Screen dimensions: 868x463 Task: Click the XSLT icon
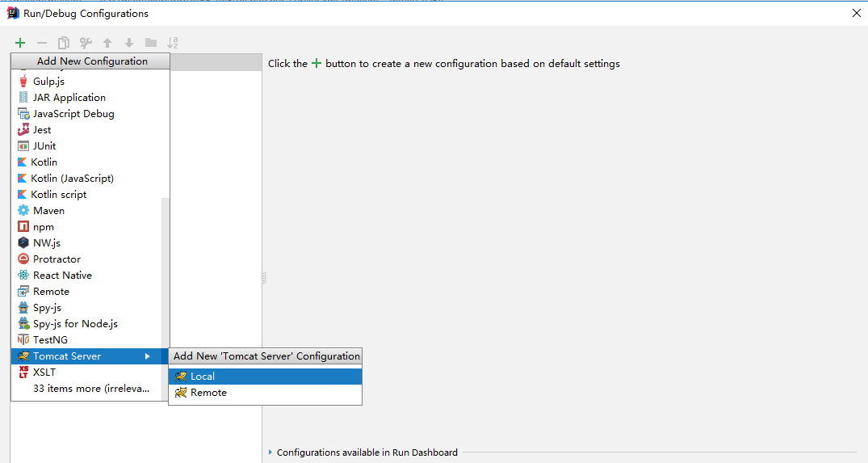point(23,373)
